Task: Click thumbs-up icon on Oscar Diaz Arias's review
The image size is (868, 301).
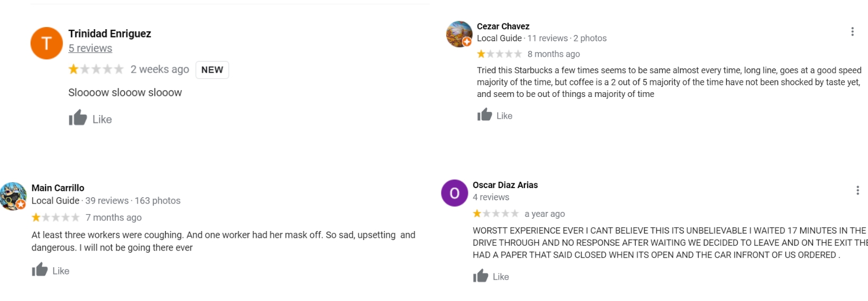Action: tap(481, 276)
